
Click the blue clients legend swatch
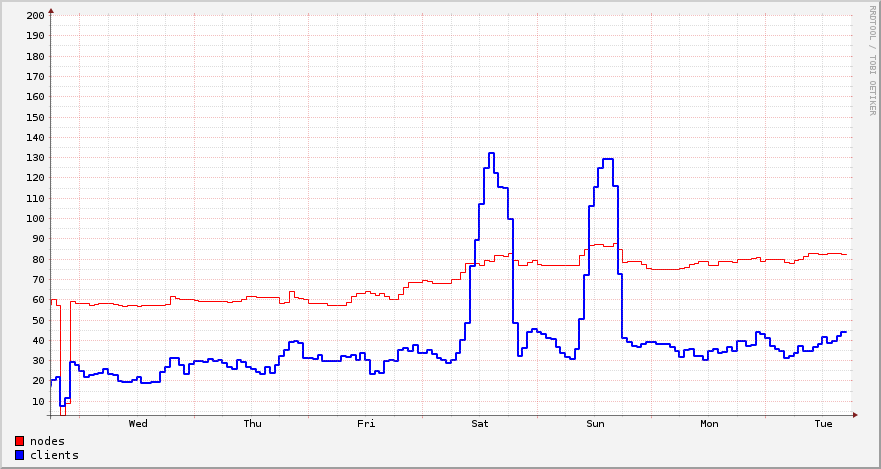click(20, 455)
